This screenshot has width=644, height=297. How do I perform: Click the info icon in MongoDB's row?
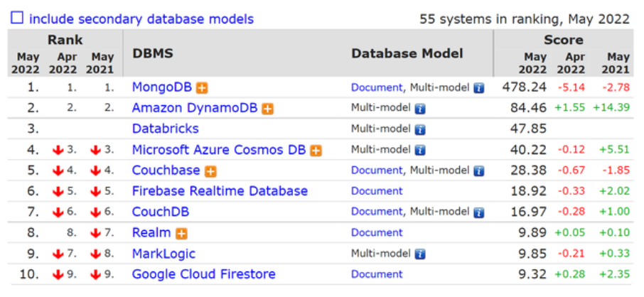[x=479, y=88]
